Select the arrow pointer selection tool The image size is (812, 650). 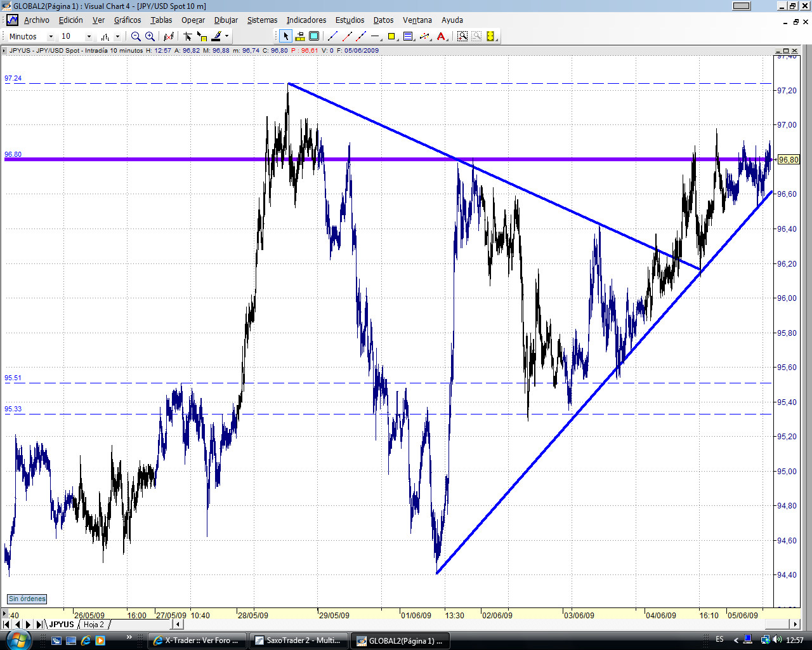point(286,37)
